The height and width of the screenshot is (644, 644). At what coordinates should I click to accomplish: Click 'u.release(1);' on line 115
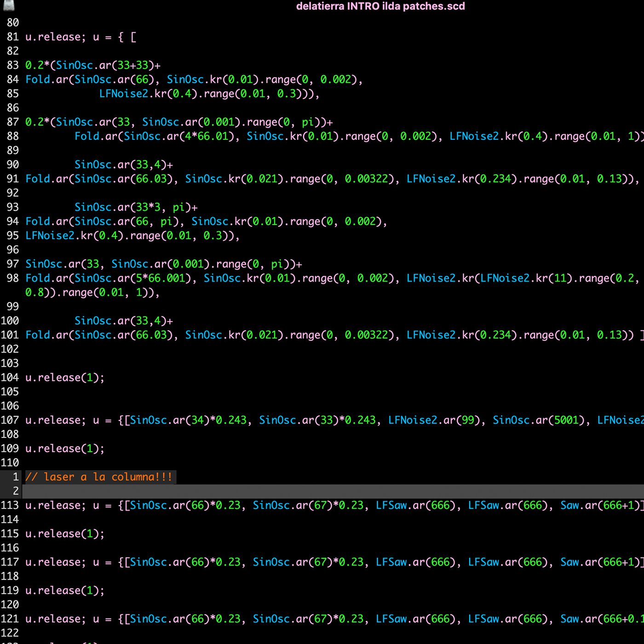[x=65, y=534]
